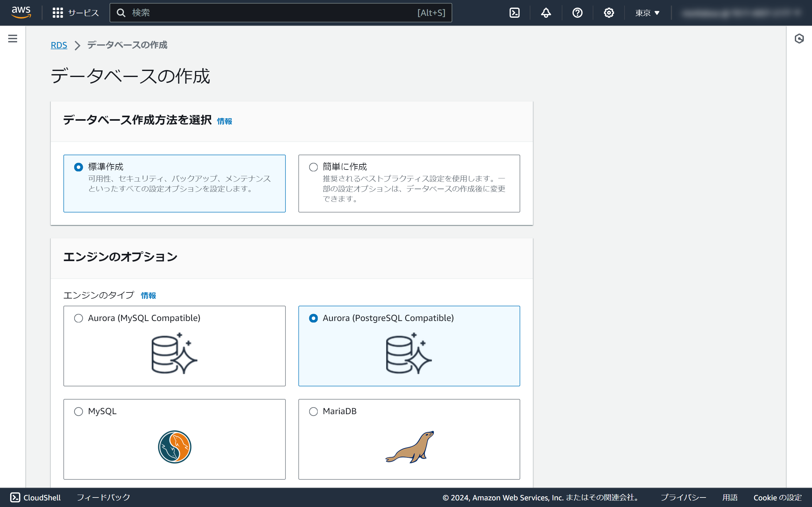The width and height of the screenshot is (812, 507).
Task: Open the side navigation hamburger menu
Action: pyautogui.click(x=13, y=39)
